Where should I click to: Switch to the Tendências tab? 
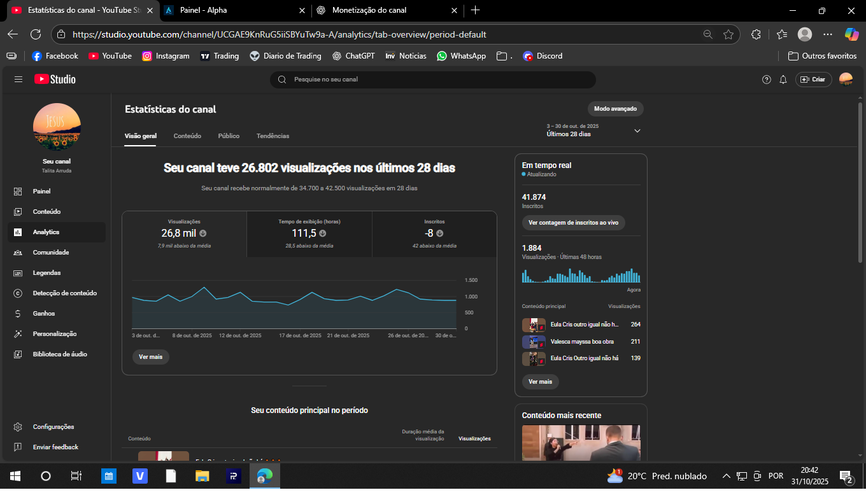click(x=273, y=136)
